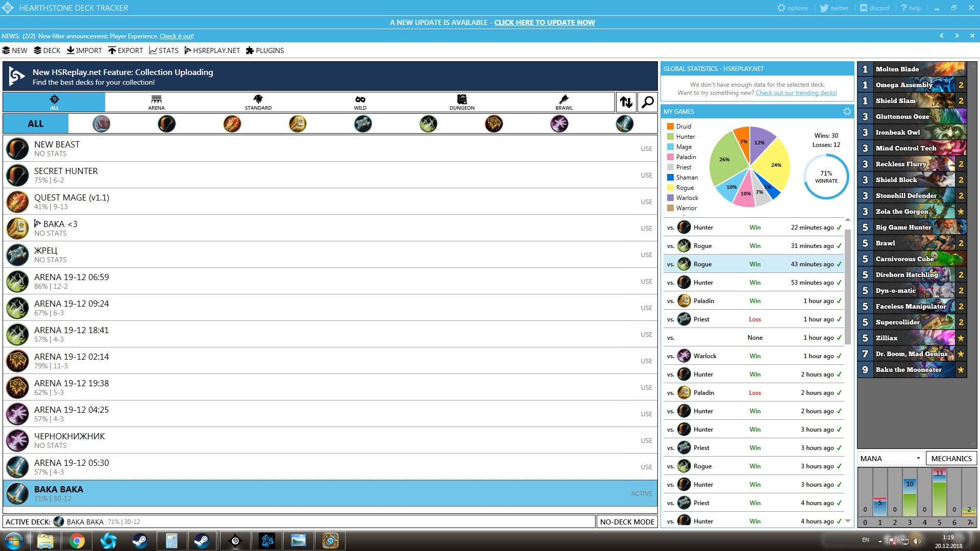Toggle NO-DECK MODE button
This screenshot has height=551, width=980.
[x=627, y=522]
